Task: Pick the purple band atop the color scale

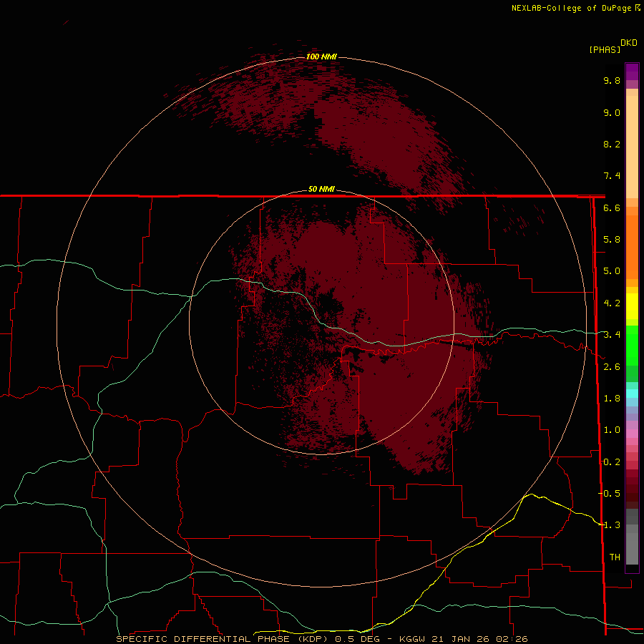Action: [x=632, y=72]
